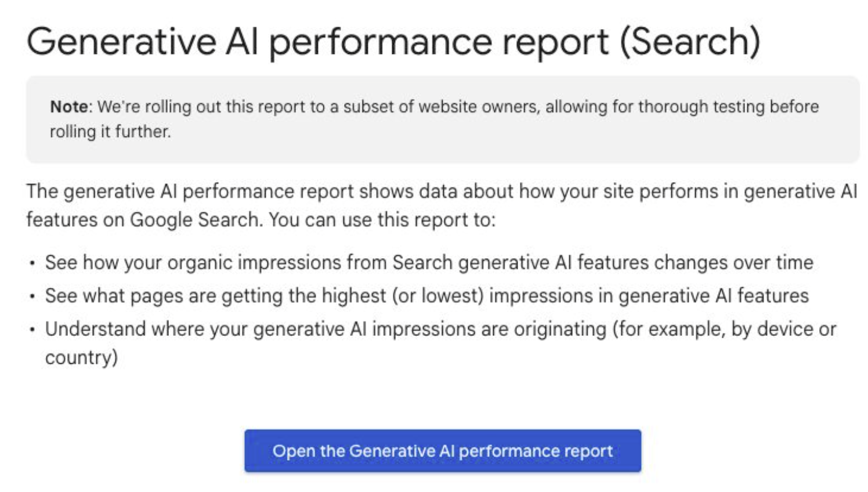Click "rolling it further." in the note
Image resolution: width=868 pixels, height=492 pixels.
point(110,132)
